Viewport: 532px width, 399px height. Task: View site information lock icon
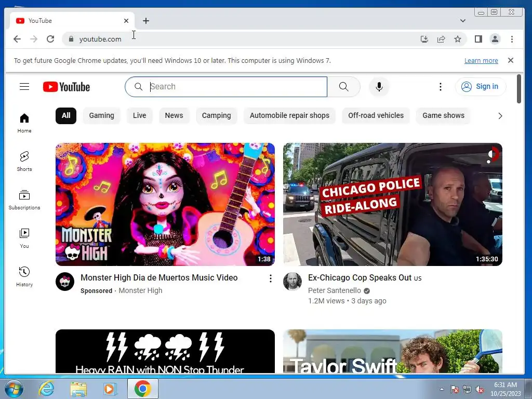point(71,39)
